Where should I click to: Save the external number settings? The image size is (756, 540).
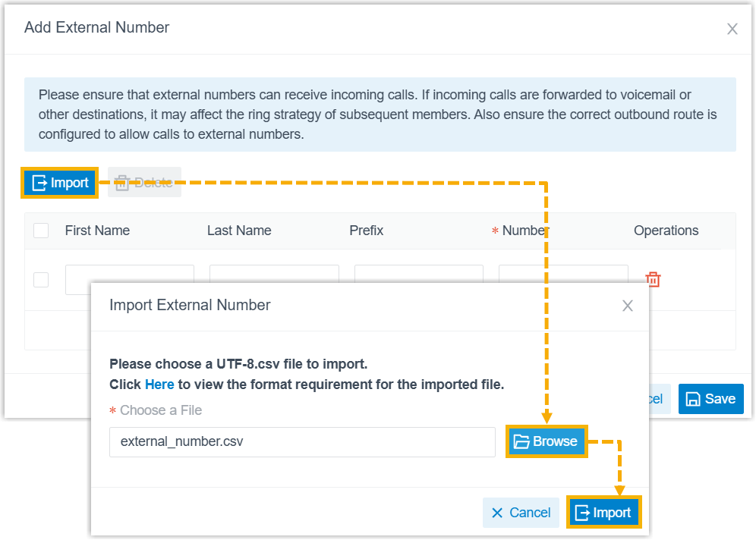[x=710, y=399]
